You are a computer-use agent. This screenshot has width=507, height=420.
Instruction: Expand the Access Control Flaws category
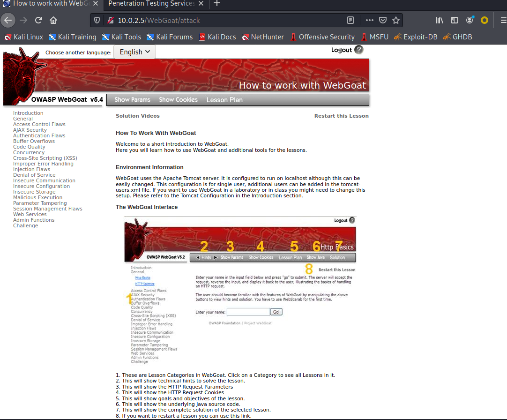pos(39,124)
